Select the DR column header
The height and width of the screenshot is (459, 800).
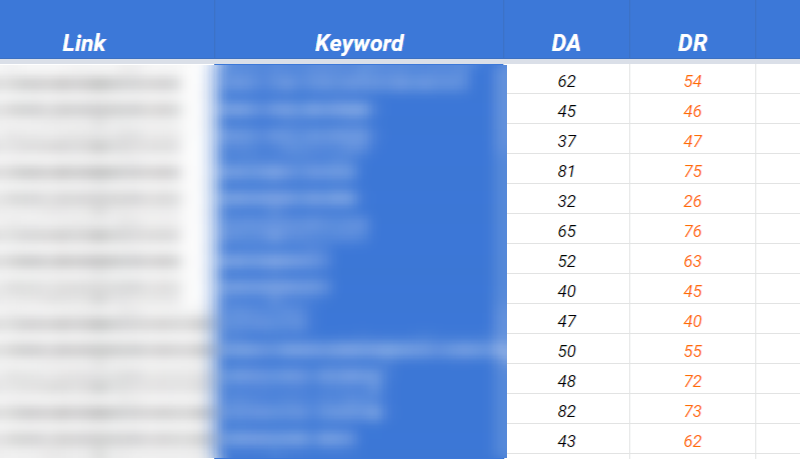[692, 43]
